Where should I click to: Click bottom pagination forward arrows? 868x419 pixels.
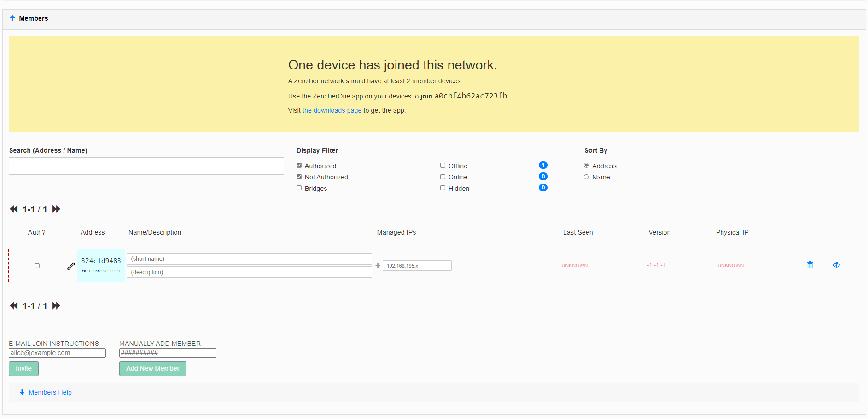point(56,306)
